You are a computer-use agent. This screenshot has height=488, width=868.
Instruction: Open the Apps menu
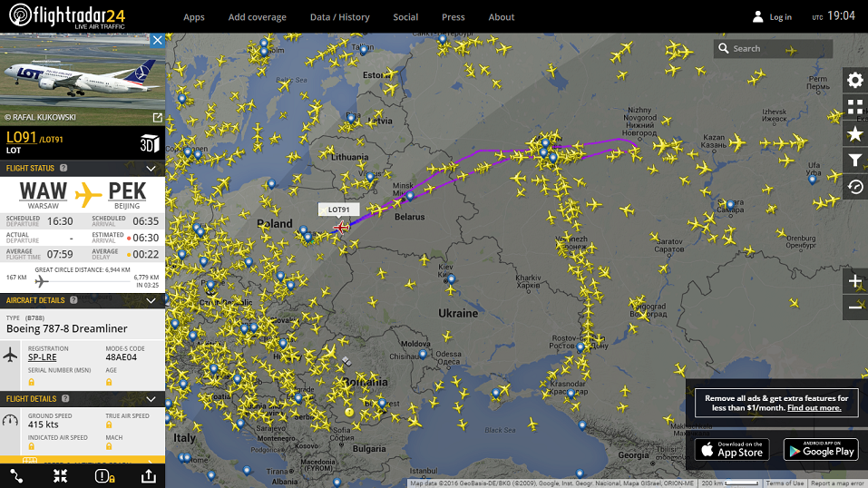coord(194,17)
